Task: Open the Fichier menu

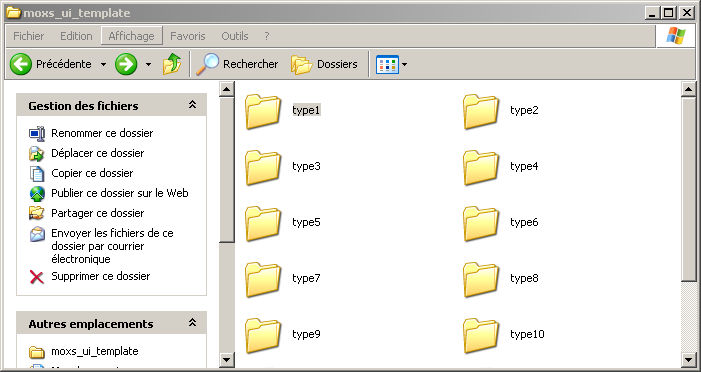Action: pyautogui.click(x=29, y=36)
